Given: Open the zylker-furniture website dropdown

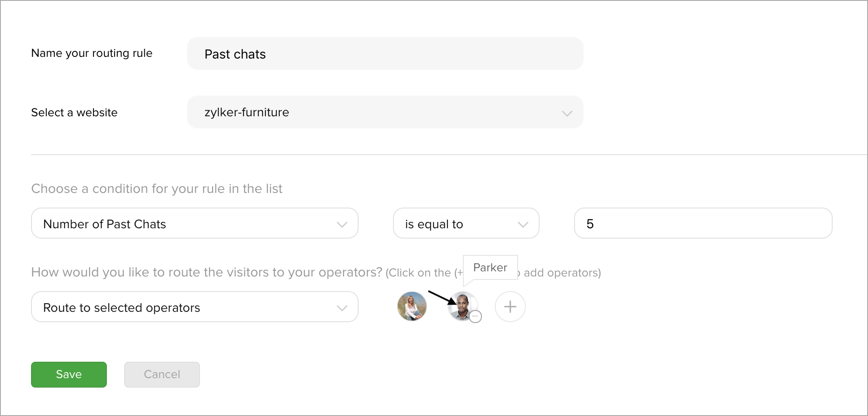Looking at the screenshot, I should [385, 112].
